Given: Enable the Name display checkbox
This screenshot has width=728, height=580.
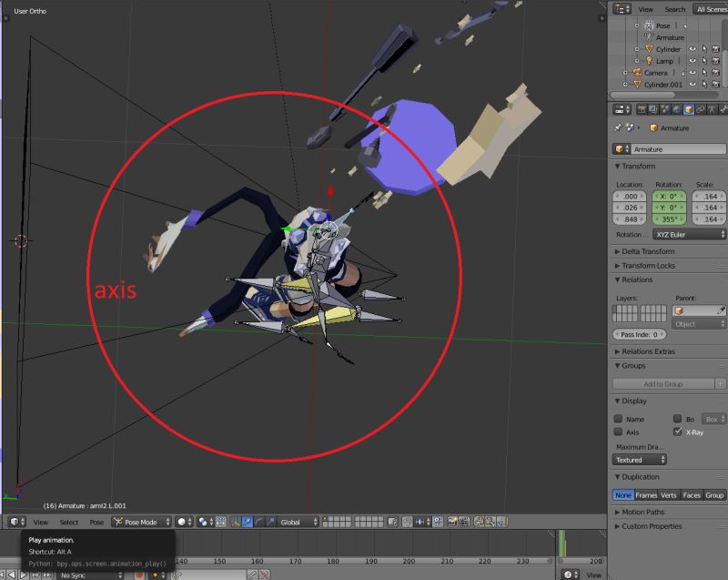Looking at the screenshot, I should tap(618, 419).
